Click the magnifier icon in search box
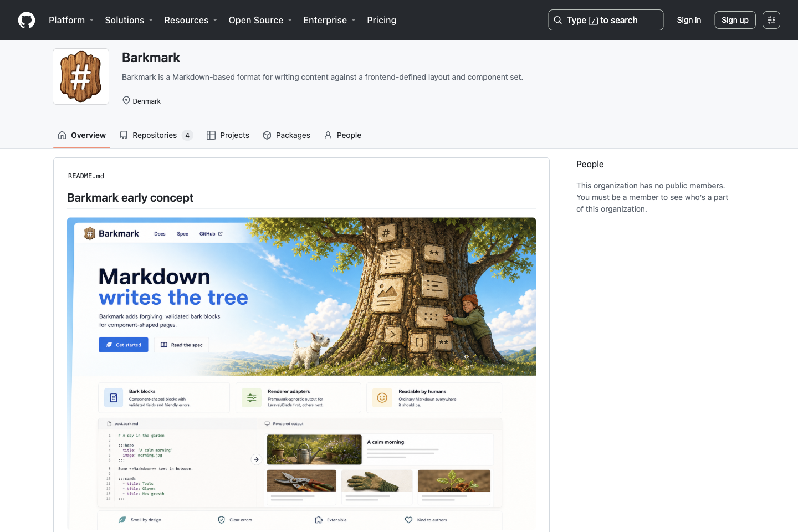Viewport: 798px width, 532px height. tap(558, 20)
